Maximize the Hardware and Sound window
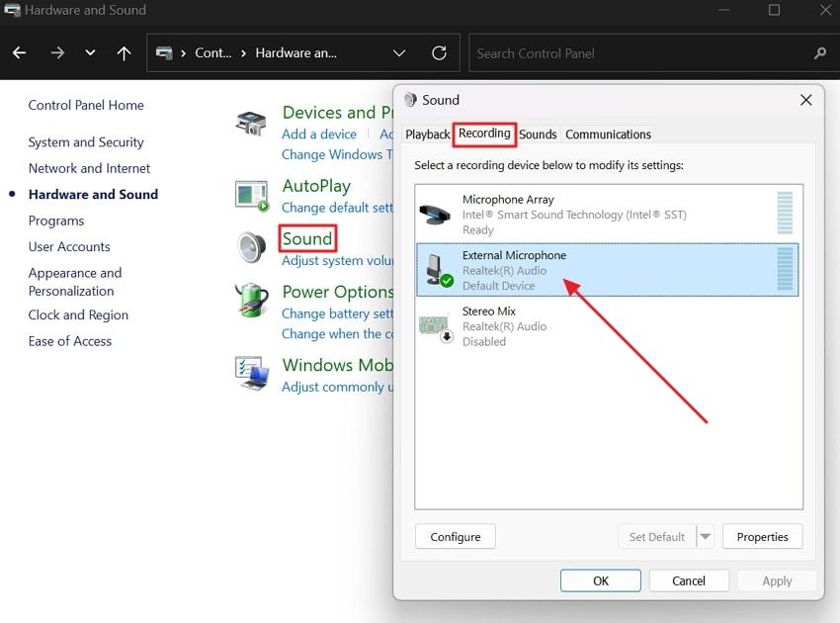Screen dimensions: 840x623 coord(774,10)
